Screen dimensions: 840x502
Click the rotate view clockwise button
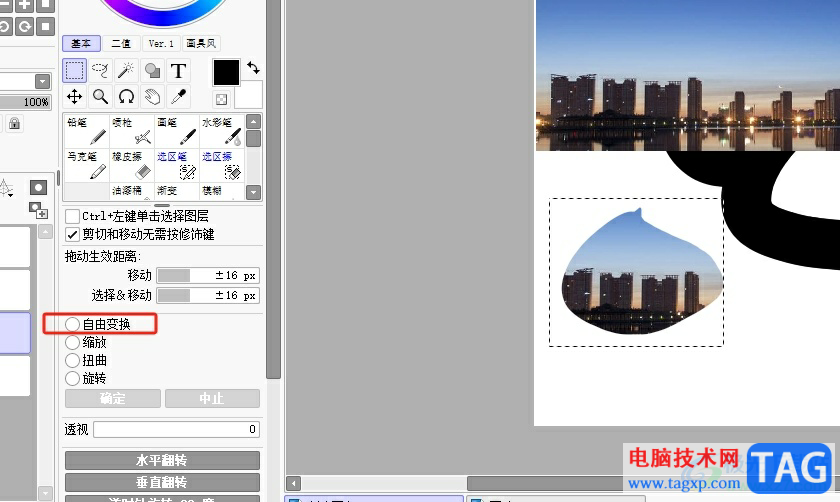tap(25, 26)
